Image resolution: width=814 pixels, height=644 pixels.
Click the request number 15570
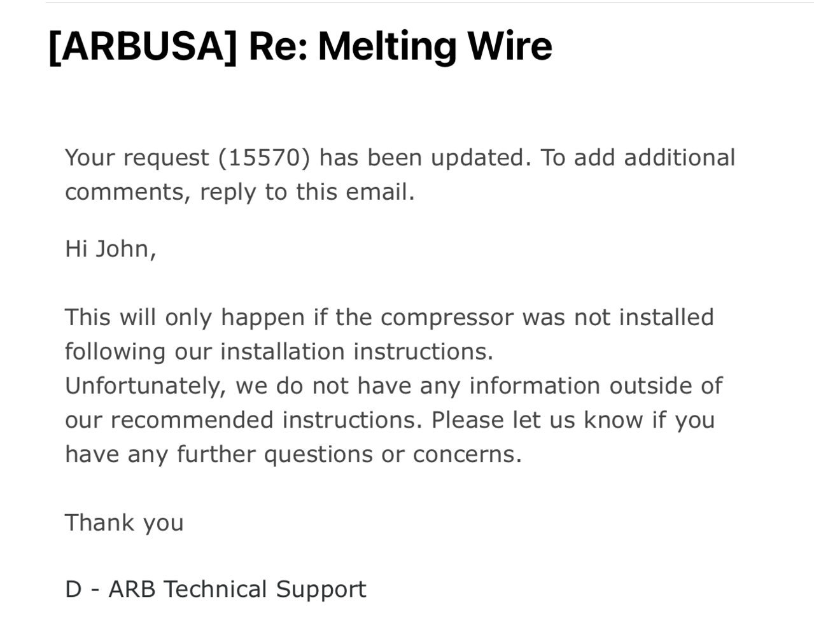(x=263, y=157)
